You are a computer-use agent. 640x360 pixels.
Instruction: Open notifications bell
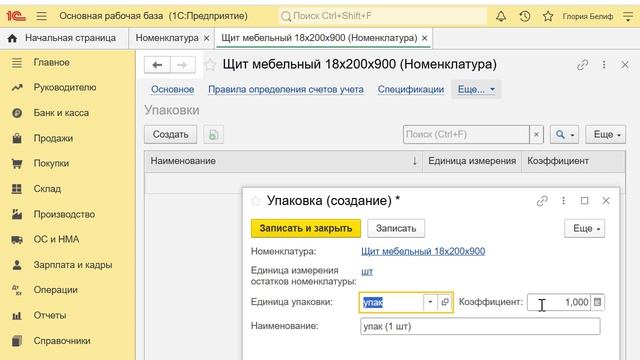tap(501, 16)
